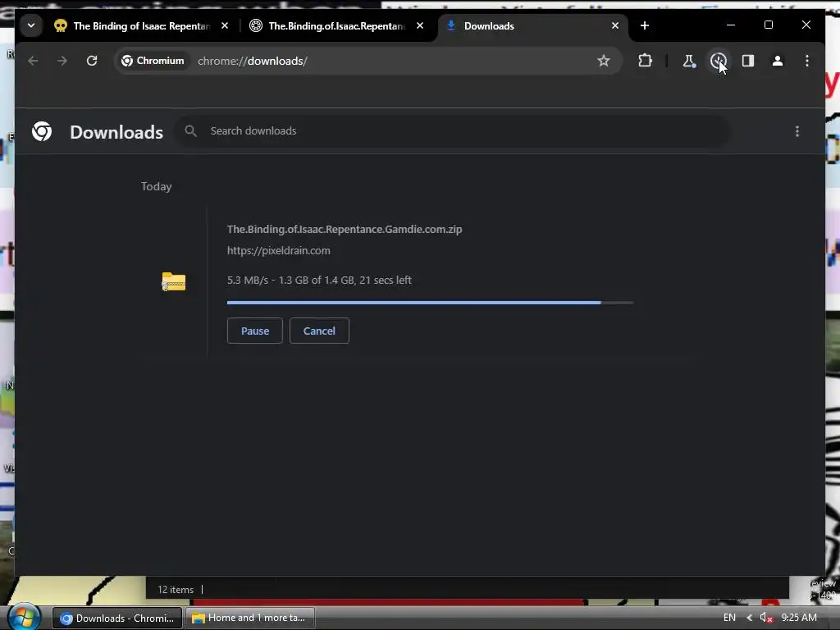This screenshot has width=840, height=630.
Task: Click the 12 items status text
Action: tap(176, 590)
